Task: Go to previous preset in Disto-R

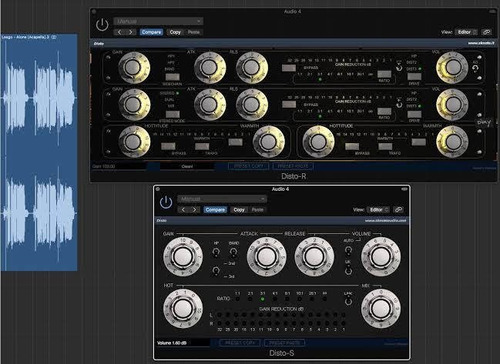Action: (120, 32)
